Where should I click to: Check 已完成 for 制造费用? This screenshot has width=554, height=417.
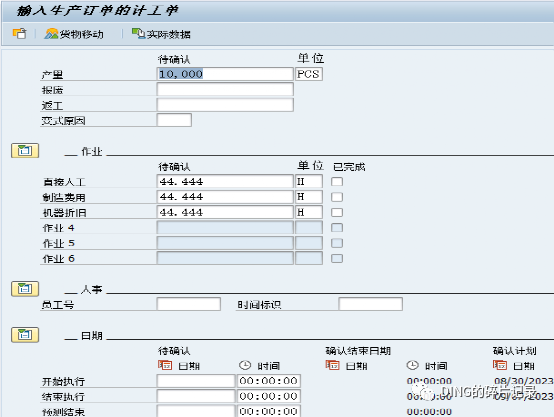[x=337, y=197]
